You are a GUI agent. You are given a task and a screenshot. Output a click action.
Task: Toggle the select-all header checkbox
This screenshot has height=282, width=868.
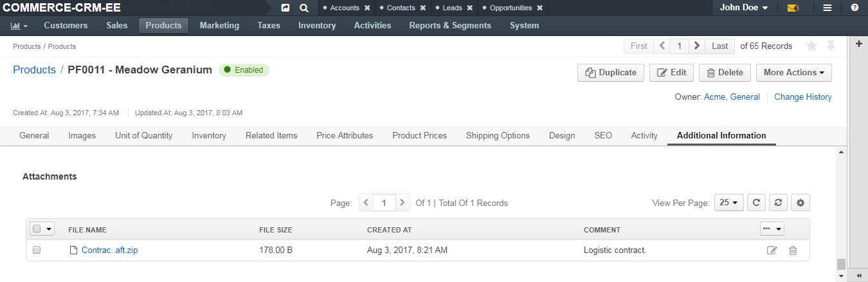37,229
